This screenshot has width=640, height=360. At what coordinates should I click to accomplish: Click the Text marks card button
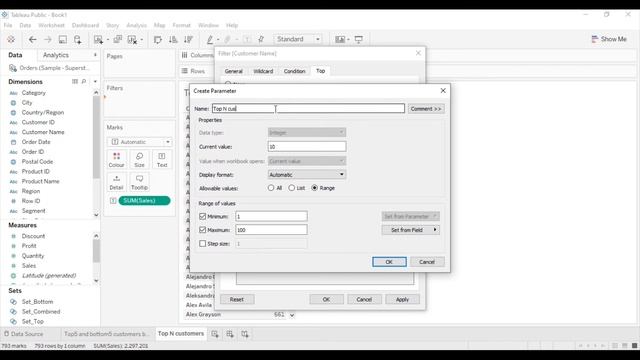[162, 160]
